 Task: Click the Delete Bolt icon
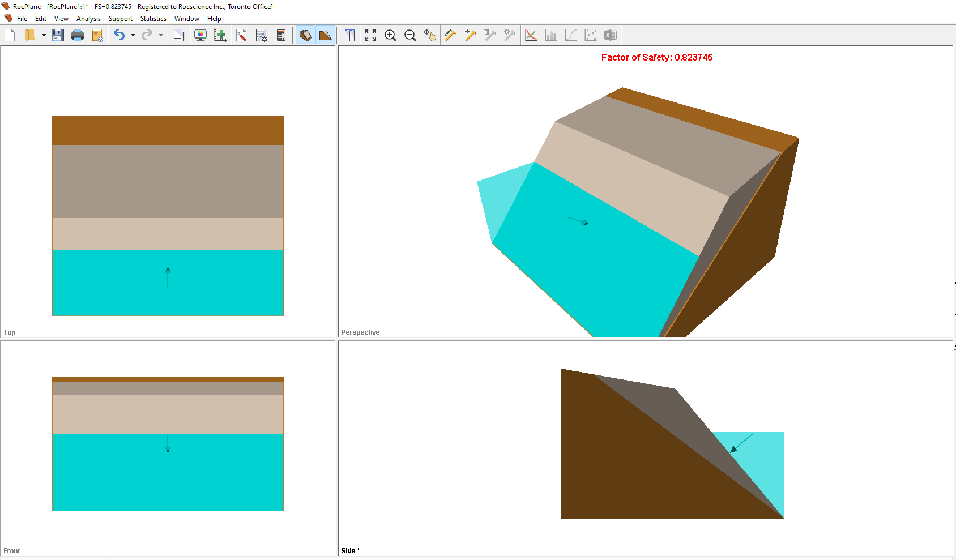pyautogui.click(x=490, y=35)
